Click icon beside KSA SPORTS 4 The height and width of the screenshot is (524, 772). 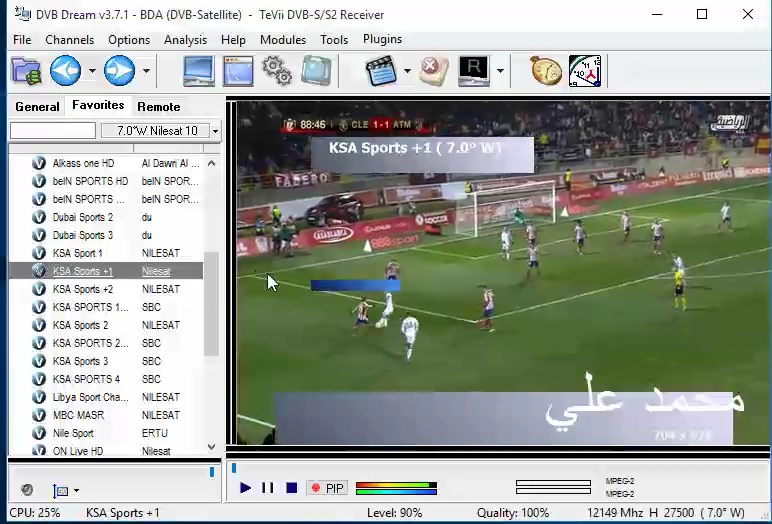click(x=39, y=379)
